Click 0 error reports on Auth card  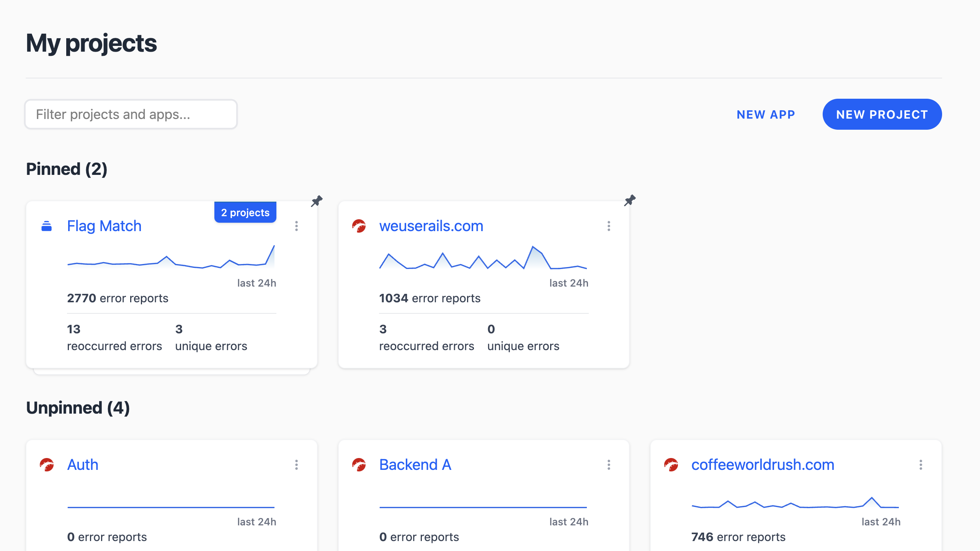click(107, 537)
